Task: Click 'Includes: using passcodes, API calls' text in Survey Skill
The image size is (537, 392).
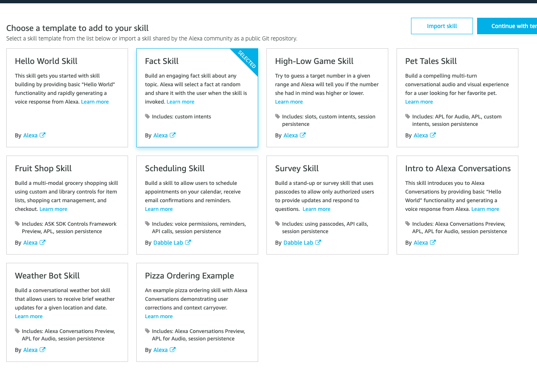Action: click(x=325, y=224)
